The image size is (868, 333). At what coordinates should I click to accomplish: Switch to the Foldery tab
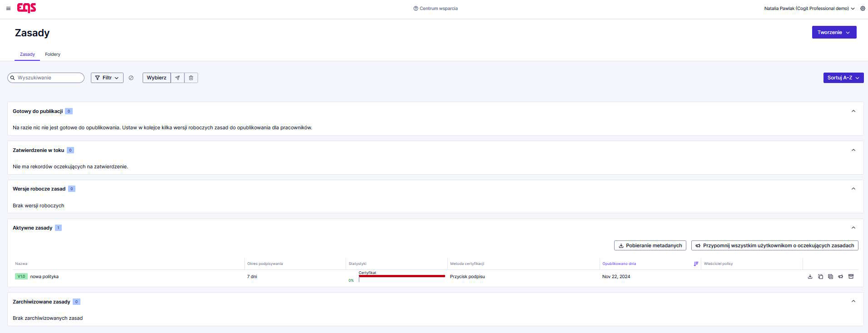tap(53, 54)
